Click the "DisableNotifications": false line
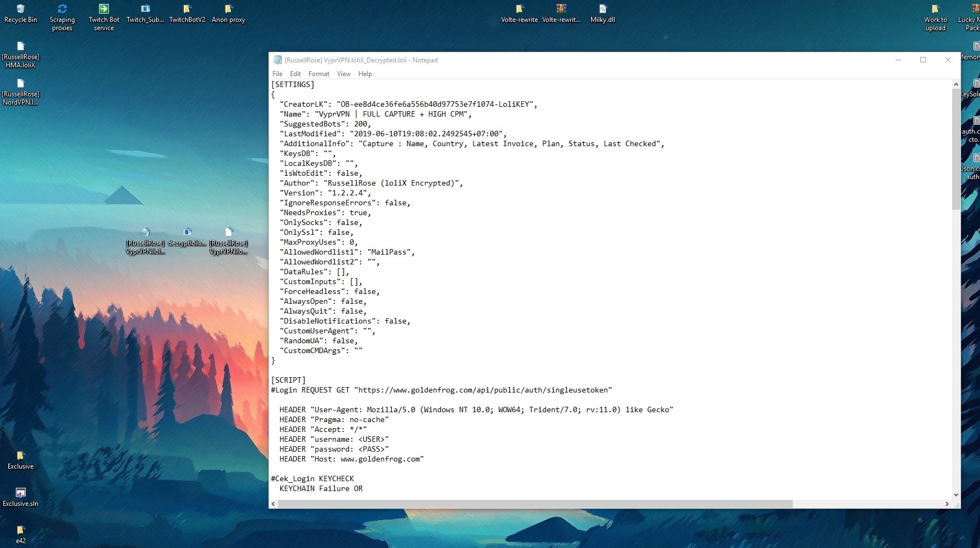Image resolution: width=980 pixels, height=548 pixels. click(x=345, y=321)
